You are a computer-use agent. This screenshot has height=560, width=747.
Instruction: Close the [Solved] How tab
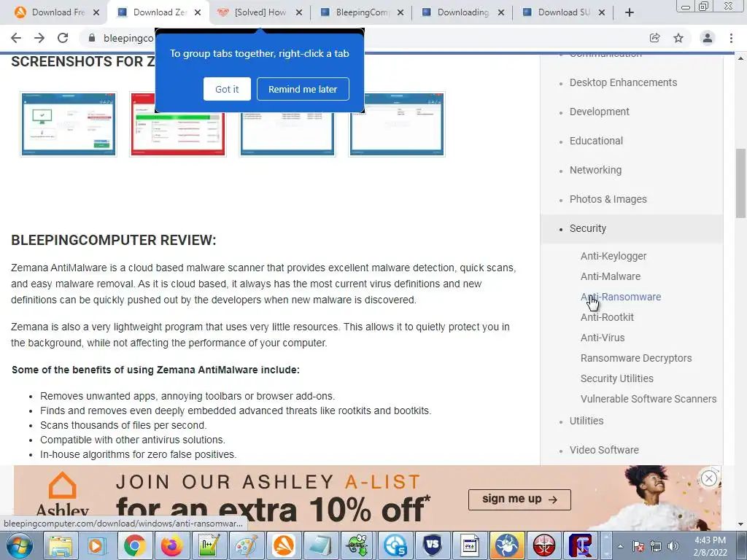click(x=298, y=12)
